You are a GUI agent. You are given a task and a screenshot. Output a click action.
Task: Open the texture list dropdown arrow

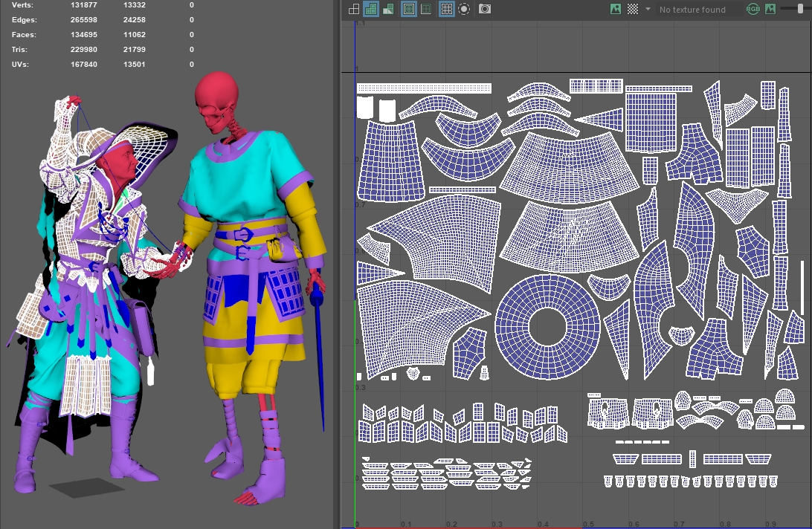(x=648, y=9)
